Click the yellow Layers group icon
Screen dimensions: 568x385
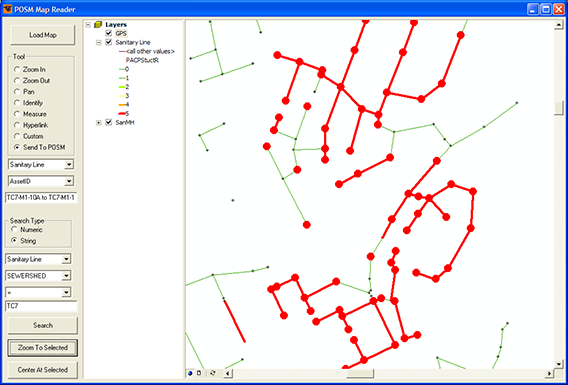pyautogui.click(x=98, y=25)
